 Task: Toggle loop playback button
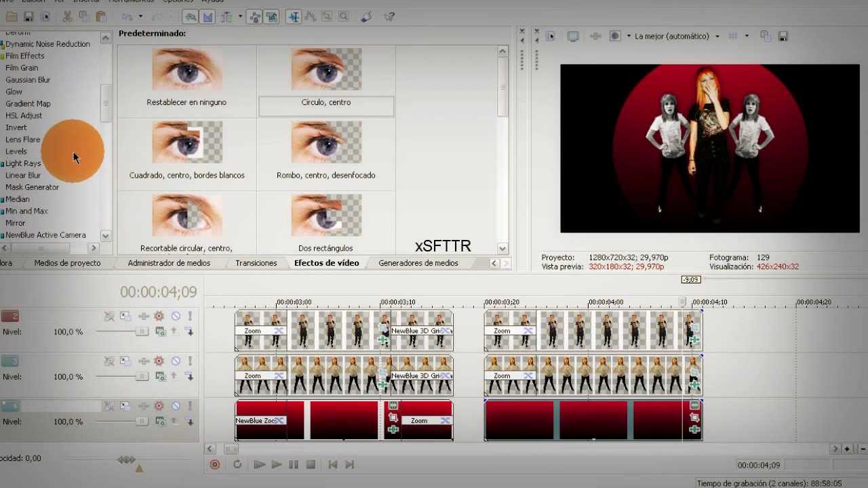237,464
